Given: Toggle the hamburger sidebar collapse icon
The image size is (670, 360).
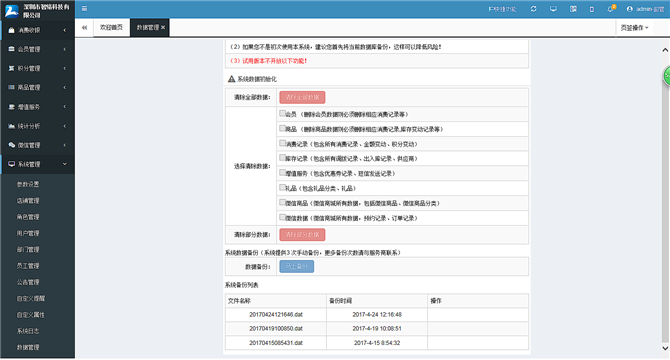Looking at the screenshot, I should (x=85, y=9).
